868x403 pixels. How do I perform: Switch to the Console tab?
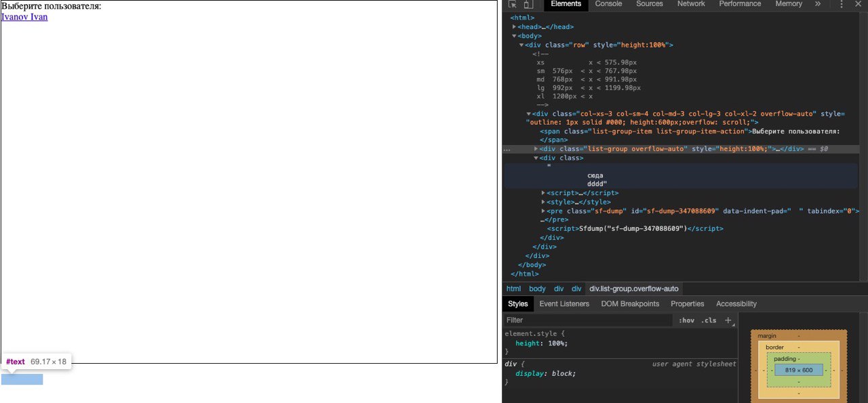(608, 4)
